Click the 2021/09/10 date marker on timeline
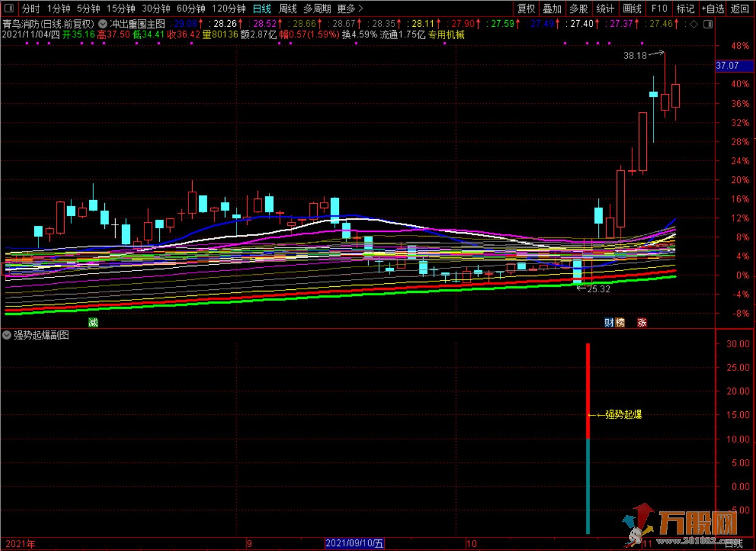The height and width of the screenshot is (551, 756). click(354, 543)
